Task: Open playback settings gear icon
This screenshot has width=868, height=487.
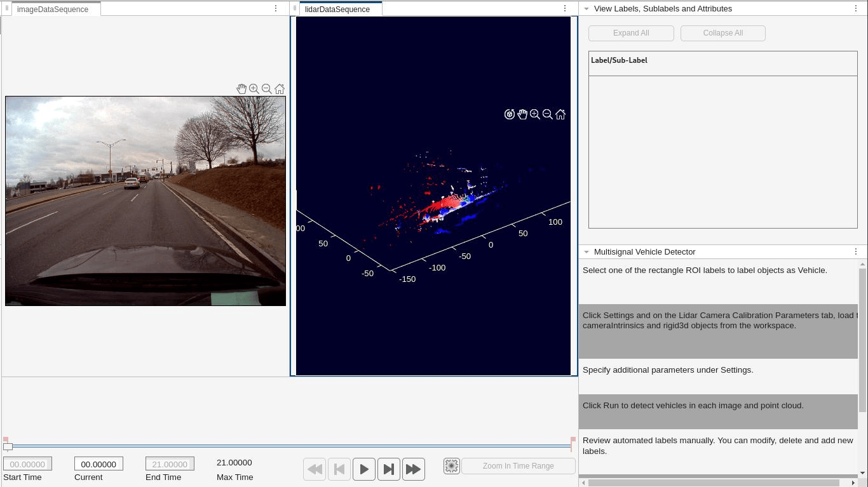Action: (451, 466)
